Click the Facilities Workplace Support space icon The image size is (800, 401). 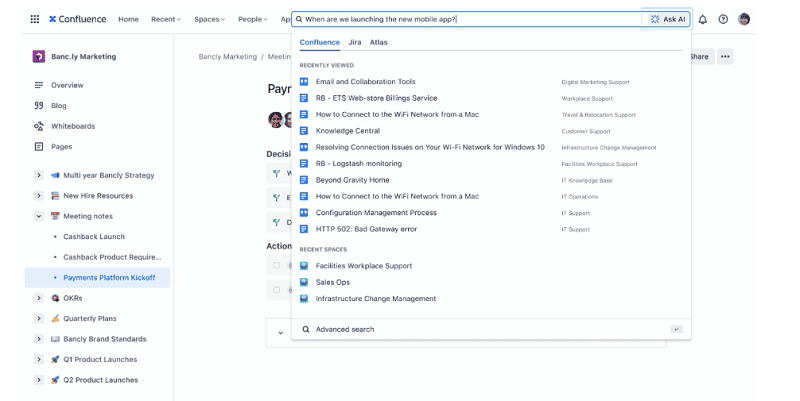click(304, 266)
